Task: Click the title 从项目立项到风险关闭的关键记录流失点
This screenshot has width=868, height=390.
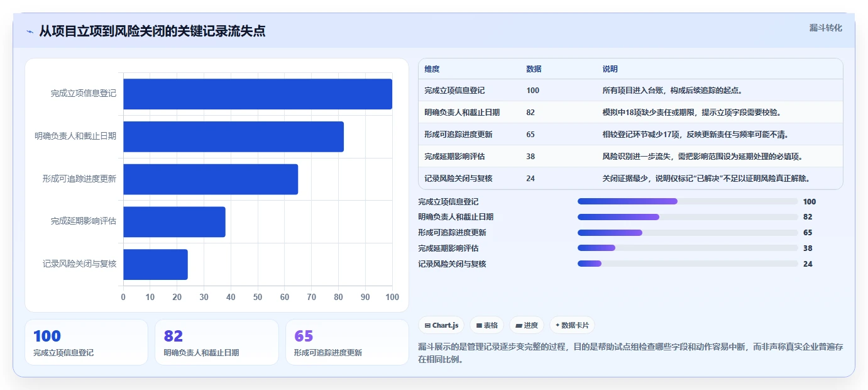Action: [152, 31]
